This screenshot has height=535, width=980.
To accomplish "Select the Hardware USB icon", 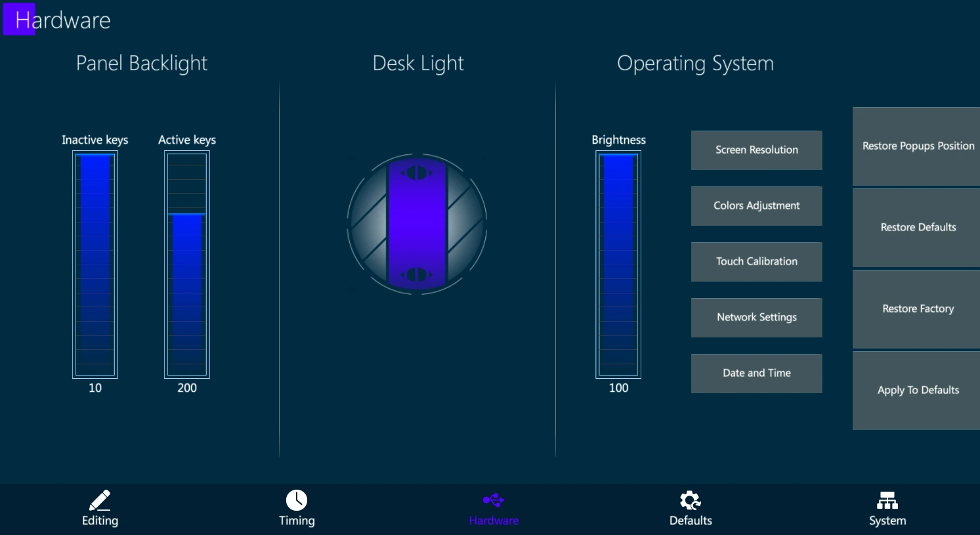I will point(494,501).
